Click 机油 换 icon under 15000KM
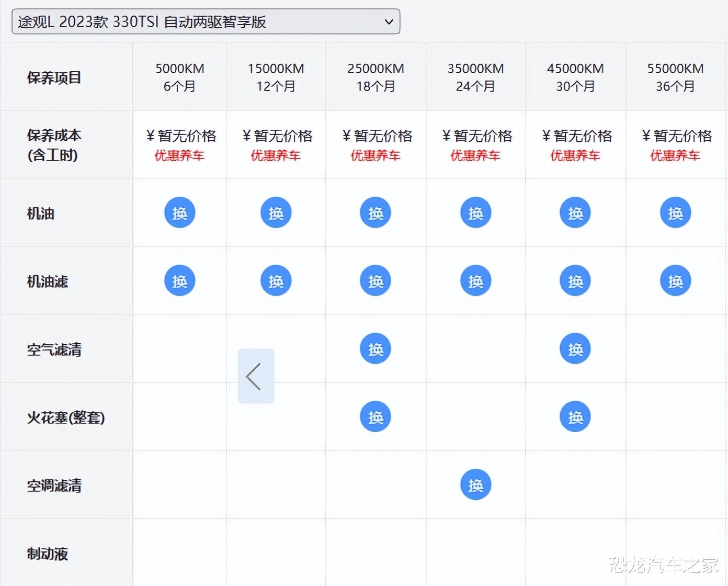Viewport: 728px width, 586px height. click(x=276, y=213)
